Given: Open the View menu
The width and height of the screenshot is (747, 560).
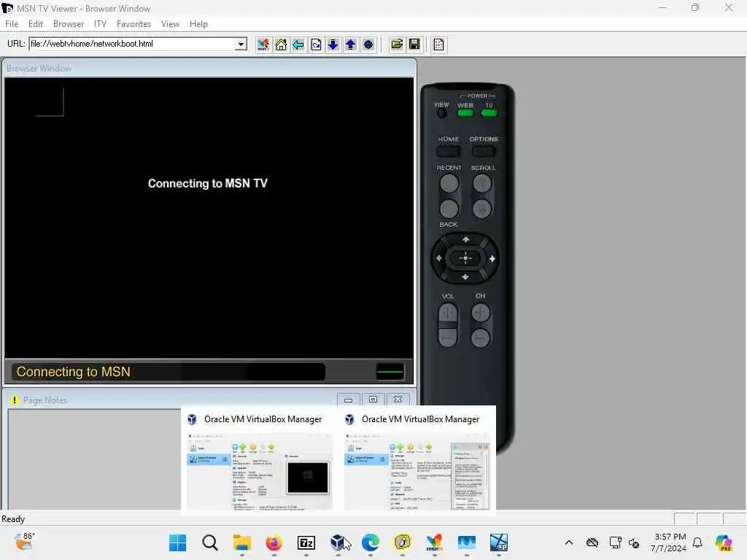Looking at the screenshot, I should pyautogui.click(x=170, y=24).
